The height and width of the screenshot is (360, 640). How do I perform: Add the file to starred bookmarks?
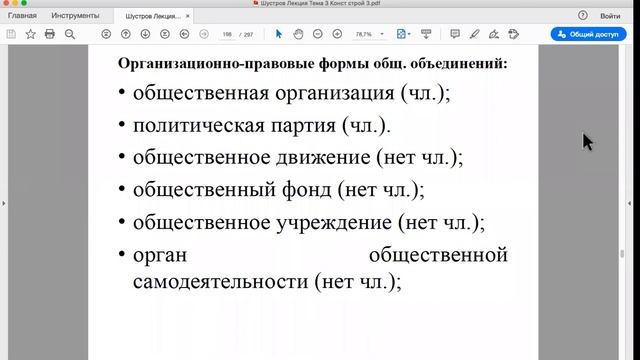pyautogui.click(x=31, y=34)
